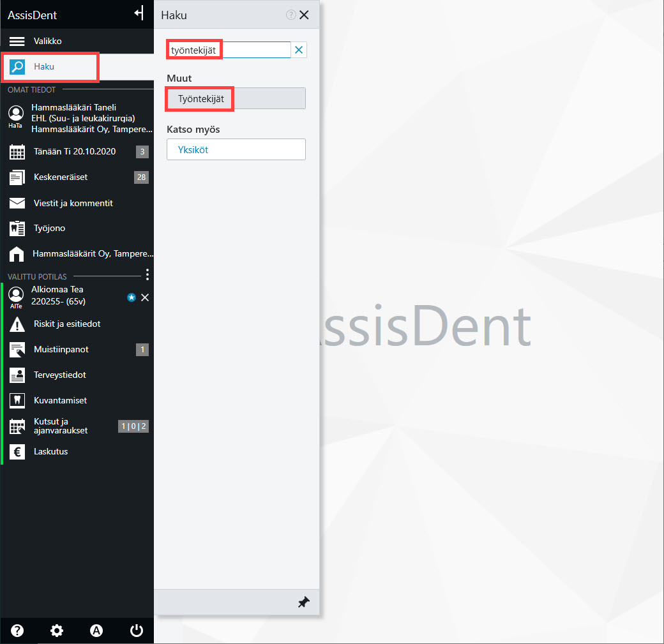Click the Työntekijät search result
Image resolution: width=664 pixels, height=644 pixels.
click(x=236, y=99)
